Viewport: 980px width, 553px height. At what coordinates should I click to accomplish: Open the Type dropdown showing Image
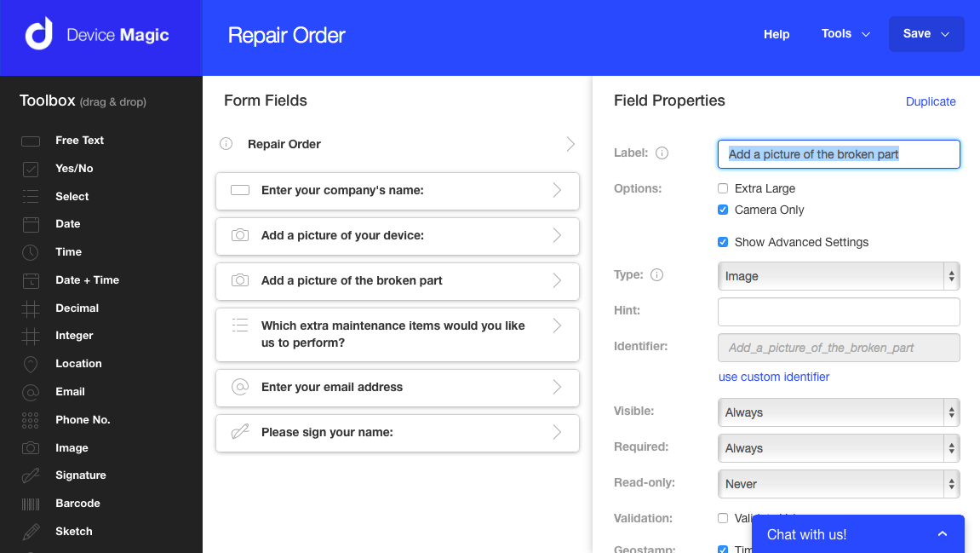click(x=839, y=276)
